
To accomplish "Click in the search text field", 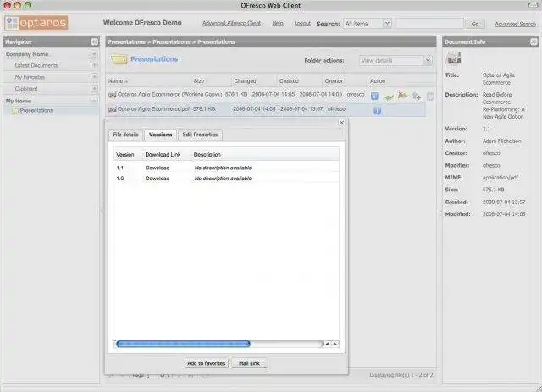I will [429, 24].
